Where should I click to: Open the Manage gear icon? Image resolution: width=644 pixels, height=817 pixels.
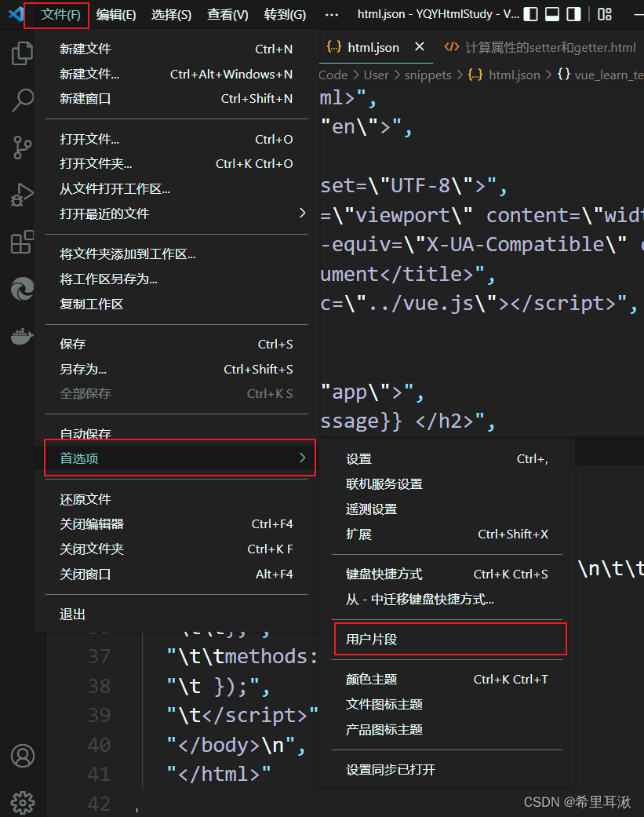pyautogui.click(x=22, y=802)
